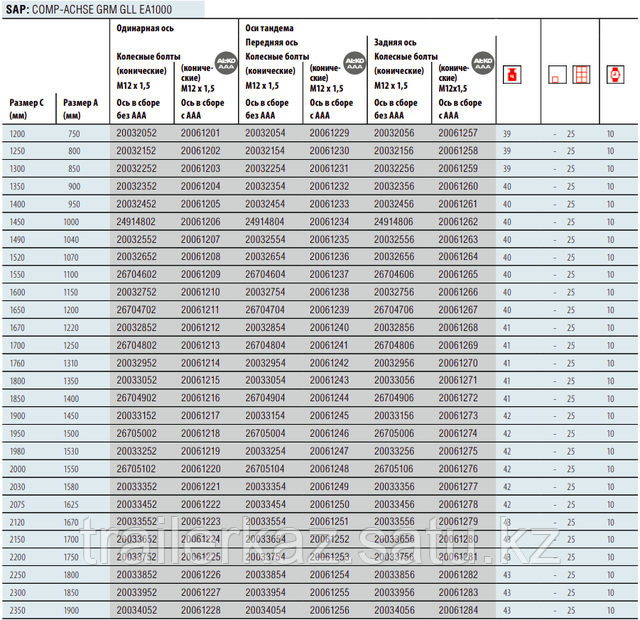Click size C value 2200
Viewport: 640px width, 620px height.
click(18, 557)
